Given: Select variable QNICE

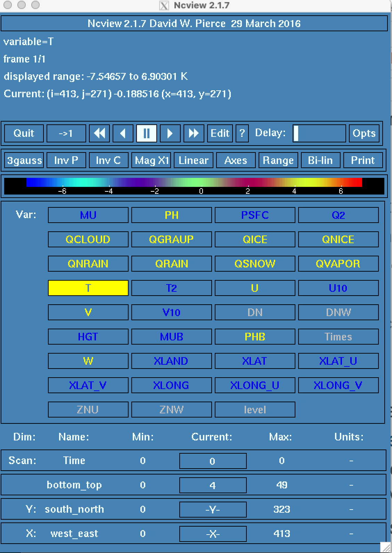Looking at the screenshot, I should (x=338, y=239).
